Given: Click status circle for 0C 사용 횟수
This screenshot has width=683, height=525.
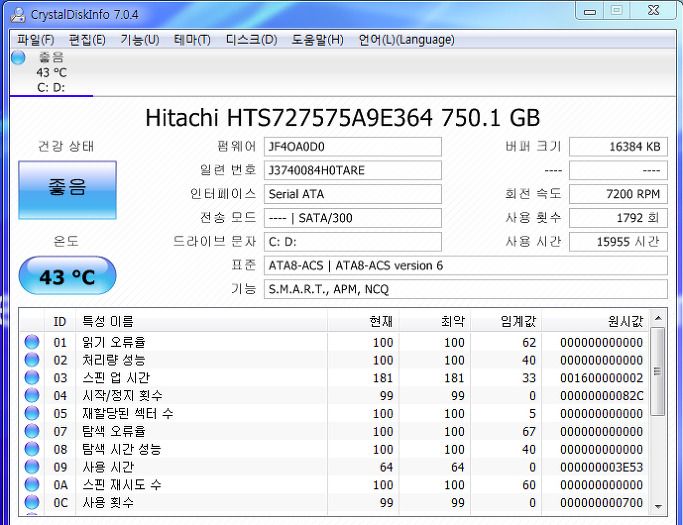Looking at the screenshot, I should tap(32, 502).
